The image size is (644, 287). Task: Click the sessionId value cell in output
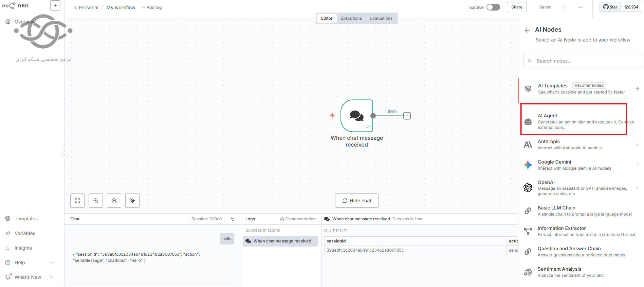415,250
